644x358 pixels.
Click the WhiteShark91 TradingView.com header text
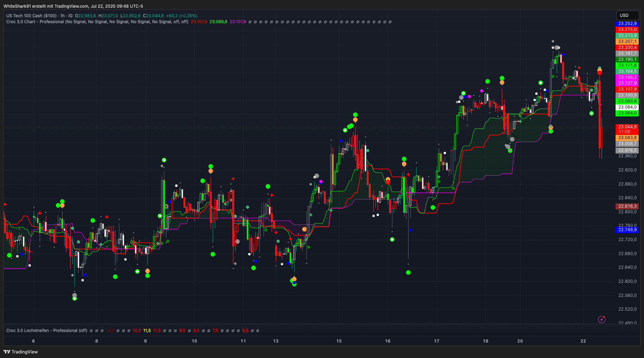pyautogui.click(x=73, y=6)
